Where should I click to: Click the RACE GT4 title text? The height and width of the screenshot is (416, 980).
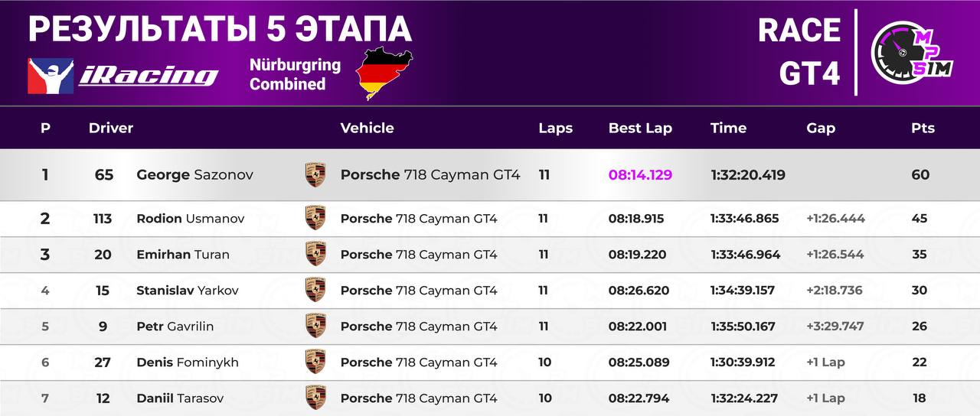coord(799,51)
